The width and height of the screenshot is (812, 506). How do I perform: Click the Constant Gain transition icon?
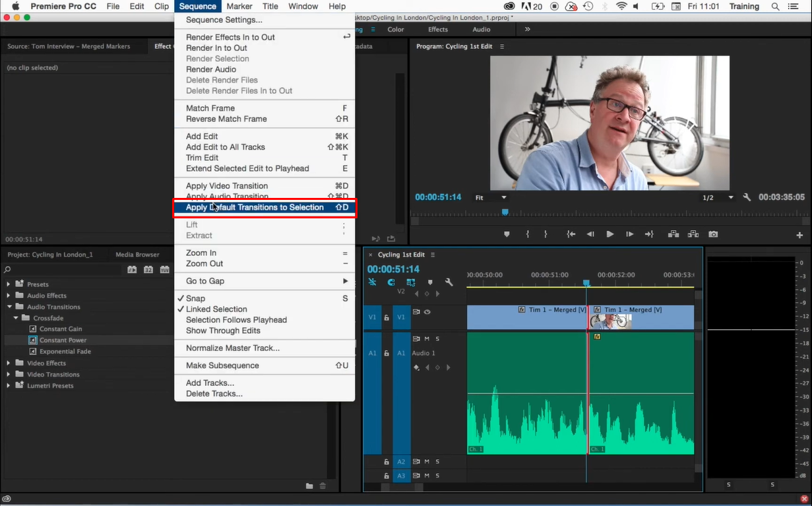33,329
